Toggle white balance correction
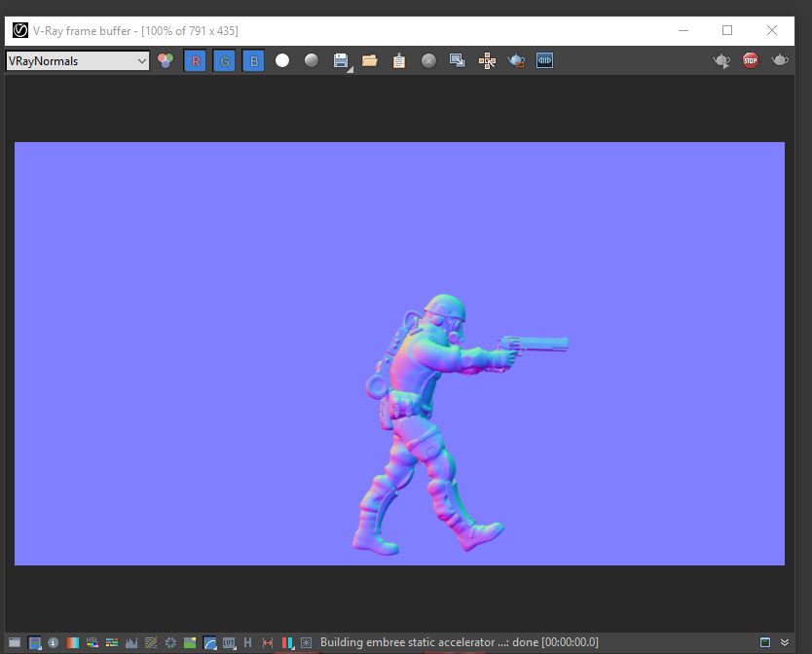 click(x=72, y=642)
